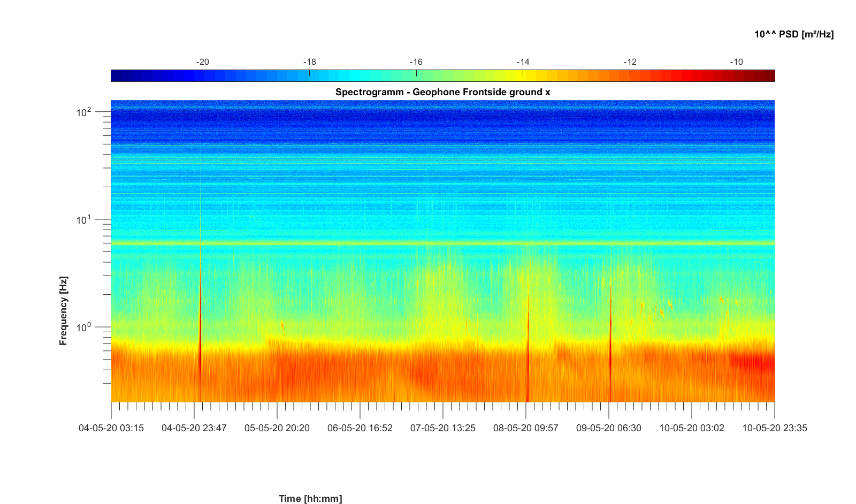
Task: Click the time label '06-05-20 16:52'
Action: pyautogui.click(x=360, y=428)
